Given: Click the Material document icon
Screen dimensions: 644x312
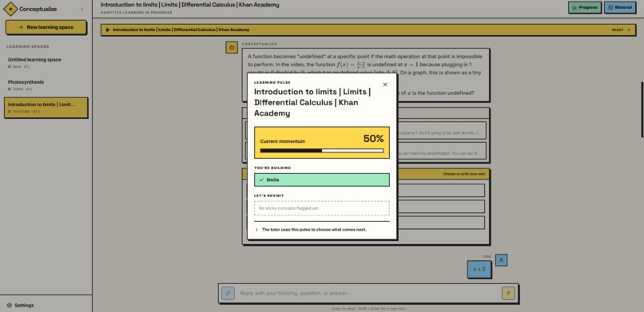Looking at the screenshot, I should pos(610,7).
